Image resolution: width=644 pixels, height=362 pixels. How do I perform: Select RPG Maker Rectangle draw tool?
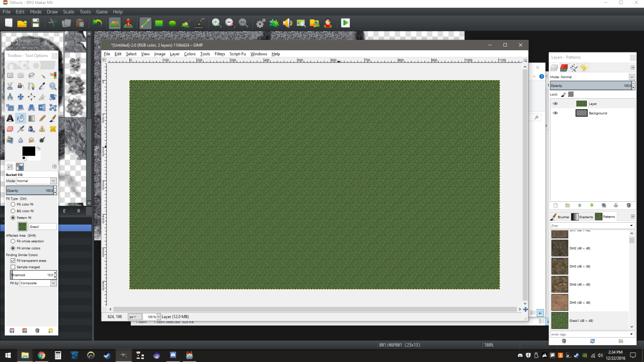tap(159, 23)
